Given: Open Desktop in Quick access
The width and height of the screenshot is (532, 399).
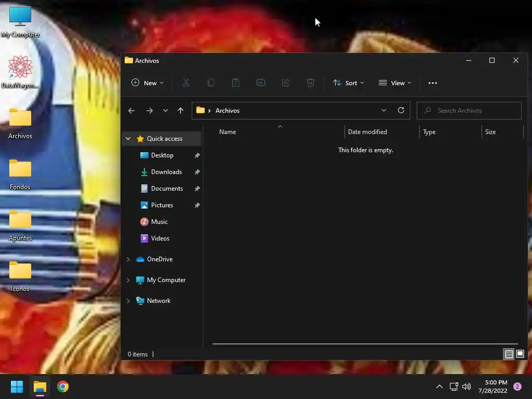Looking at the screenshot, I should [x=162, y=155].
